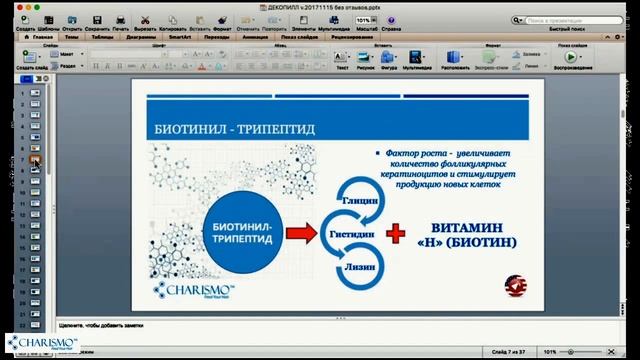Viewport: 640px width, 360px height.
Task: Open the Мультимедиа browser icon in top toolbar
Action: pos(334,20)
